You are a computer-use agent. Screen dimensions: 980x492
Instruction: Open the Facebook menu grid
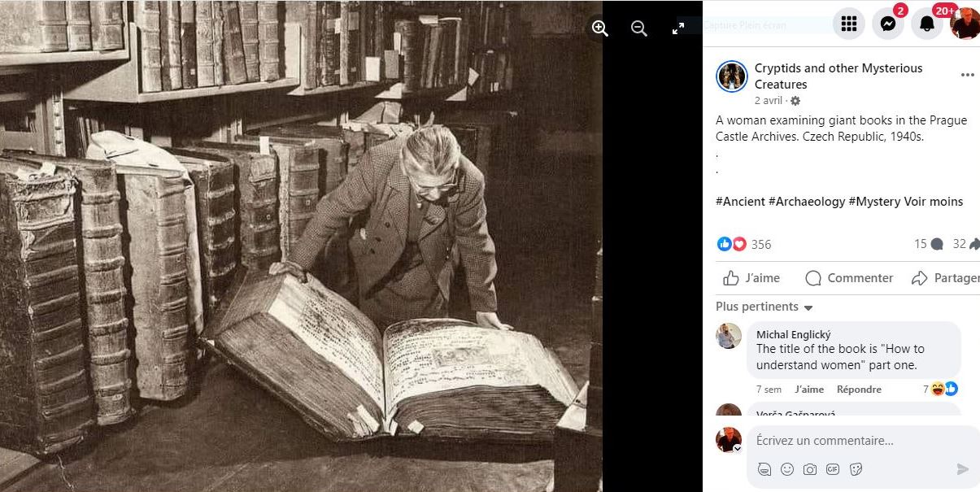point(849,24)
